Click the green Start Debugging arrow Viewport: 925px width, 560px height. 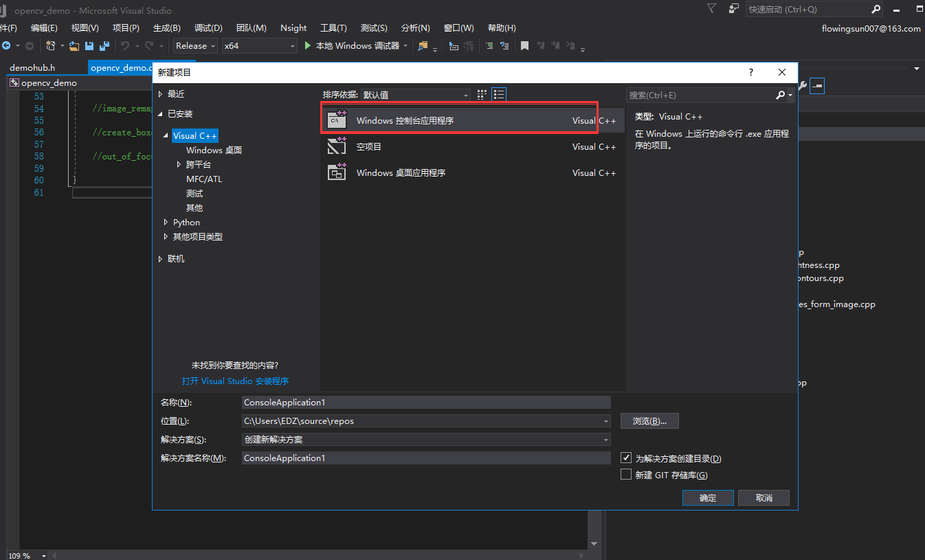[309, 46]
